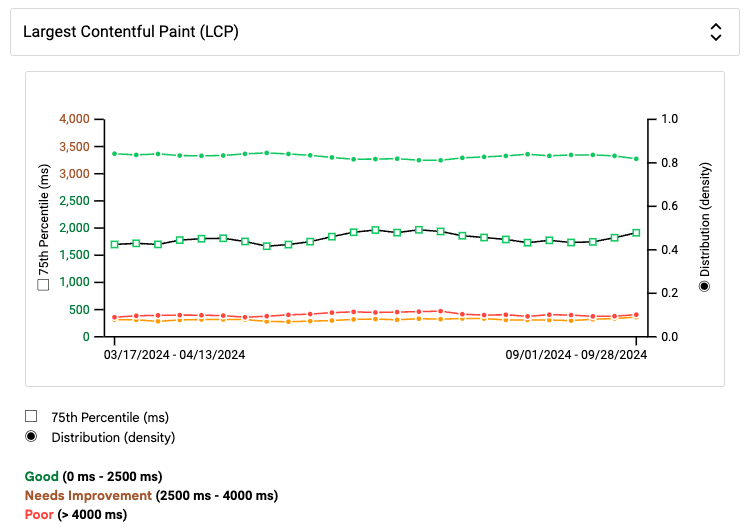Click the 2,500 left axis tick label
753x529 pixels.
(x=74, y=201)
